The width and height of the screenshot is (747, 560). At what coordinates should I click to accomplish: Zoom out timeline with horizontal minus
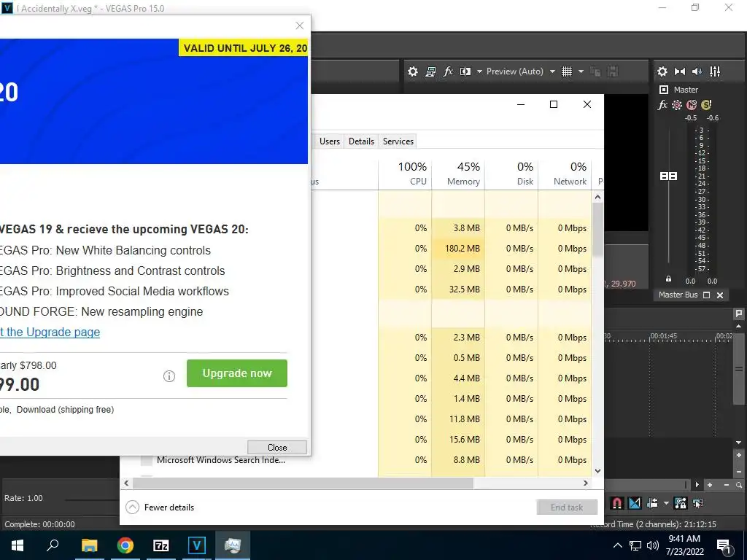(x=726, y=485)
